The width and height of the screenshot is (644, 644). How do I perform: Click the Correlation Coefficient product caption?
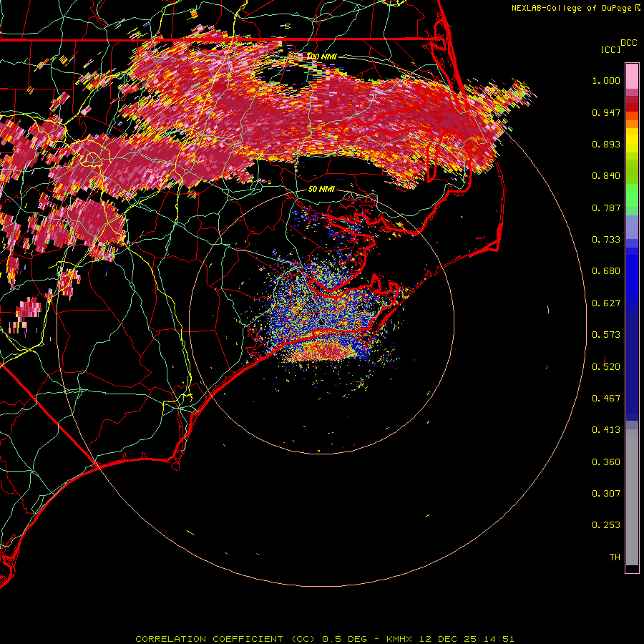(x=325, y=639)
